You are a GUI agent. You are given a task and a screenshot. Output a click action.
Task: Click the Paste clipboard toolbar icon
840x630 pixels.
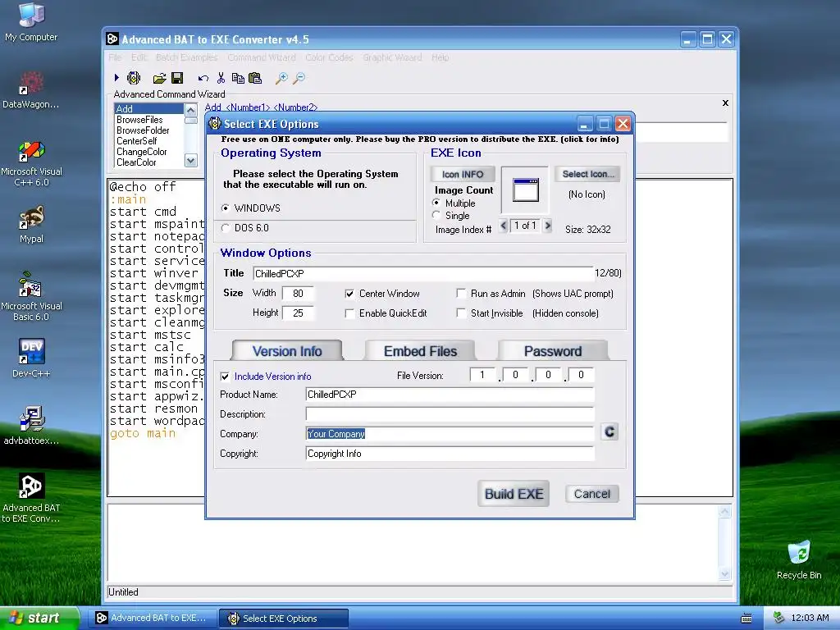tap(255, 78)
